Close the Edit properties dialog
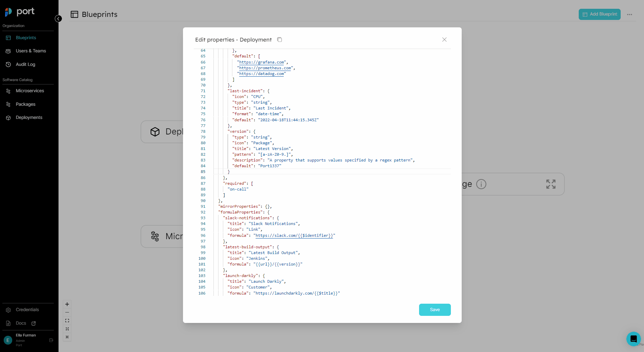This screenshot has width=644, height=352. (444, 40)
